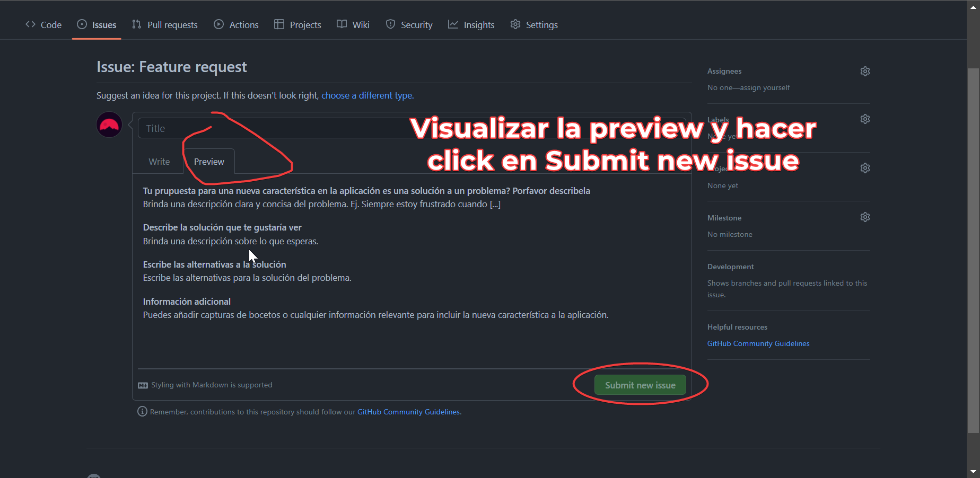Click the Milestone sidebar heading
The image size is (980, 478).
(x=724, y=218)
